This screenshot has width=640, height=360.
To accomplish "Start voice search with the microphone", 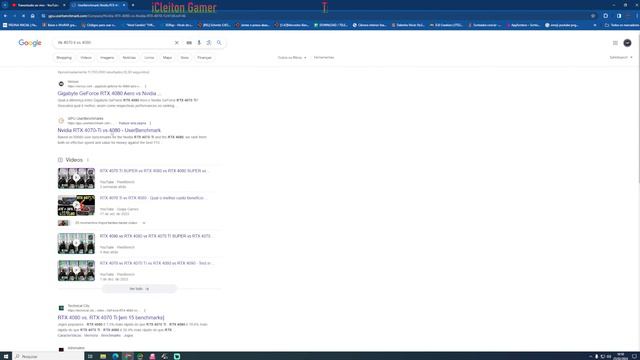I will [199, 42].
